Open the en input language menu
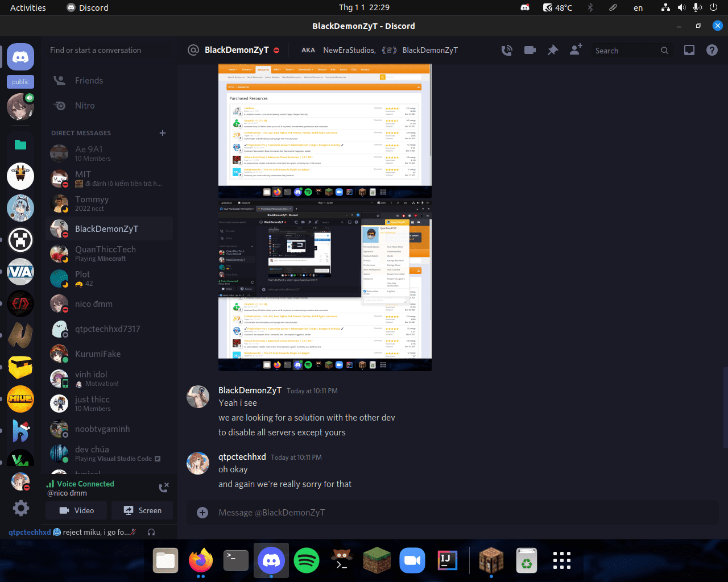Image resolution: width=728 pixels, height=582 pixels. pyautogui.click(x=638, y=8)
